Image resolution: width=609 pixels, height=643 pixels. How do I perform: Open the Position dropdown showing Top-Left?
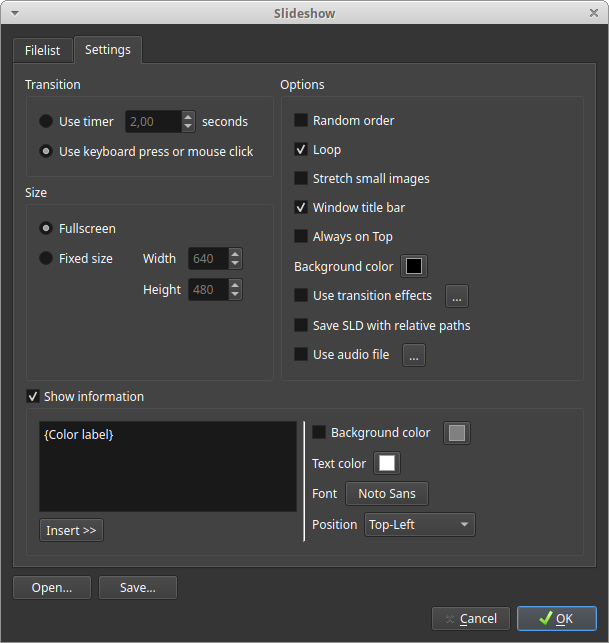tap(419, 525)
